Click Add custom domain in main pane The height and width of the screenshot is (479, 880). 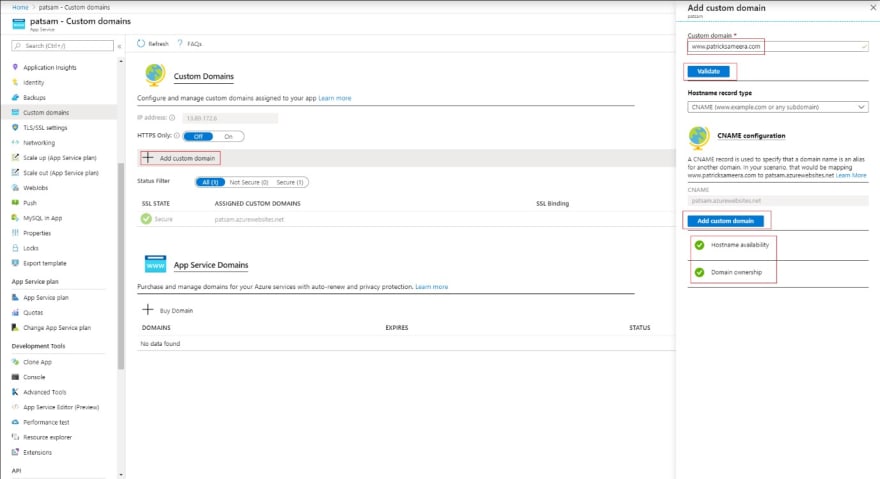pos(180,158)
